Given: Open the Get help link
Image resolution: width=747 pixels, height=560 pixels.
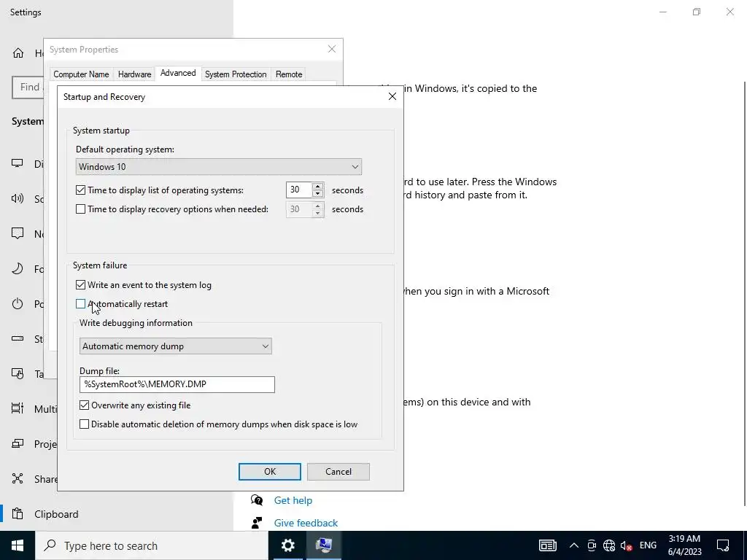Looking at the screenshot, I should pos(293,500).
